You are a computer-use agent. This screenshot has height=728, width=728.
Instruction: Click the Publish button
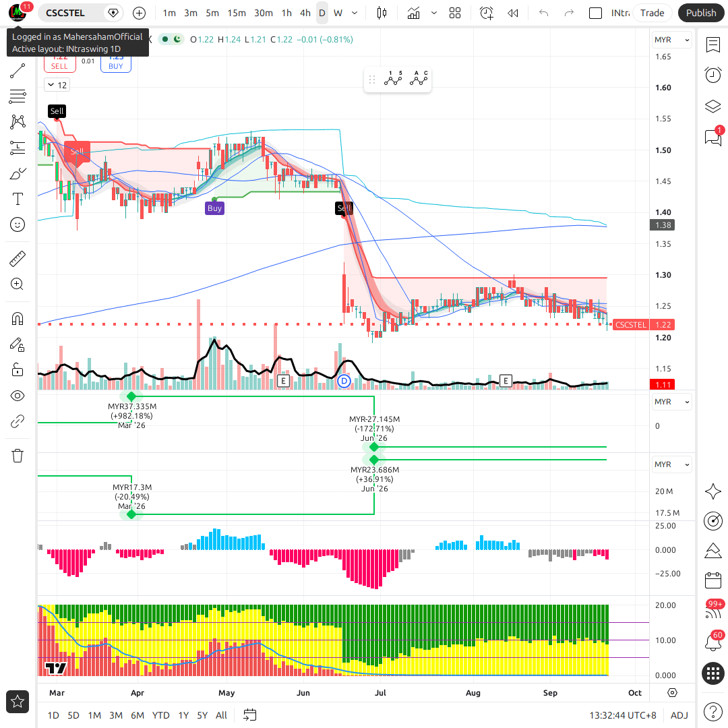(x=701, y=13)
